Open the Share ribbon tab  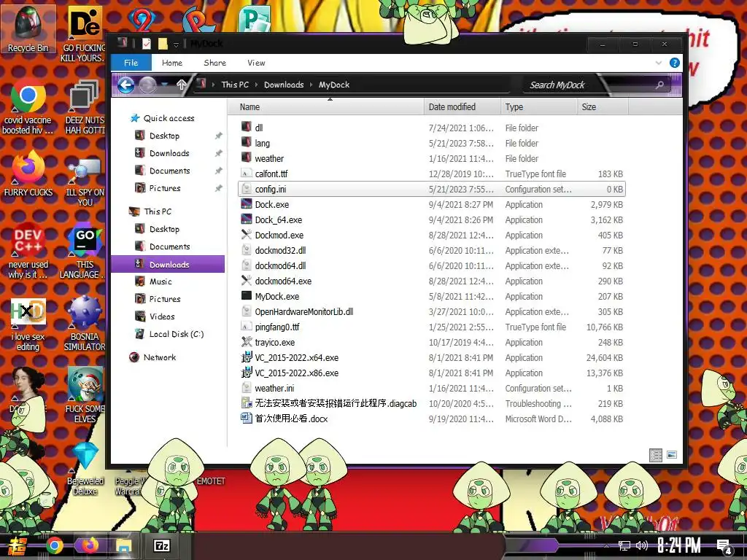pos(215,63)
